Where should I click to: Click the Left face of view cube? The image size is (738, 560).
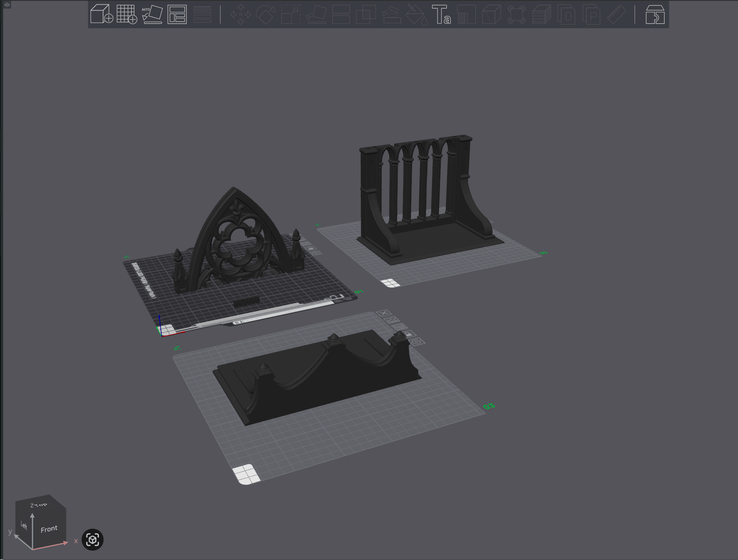point(24,526)
